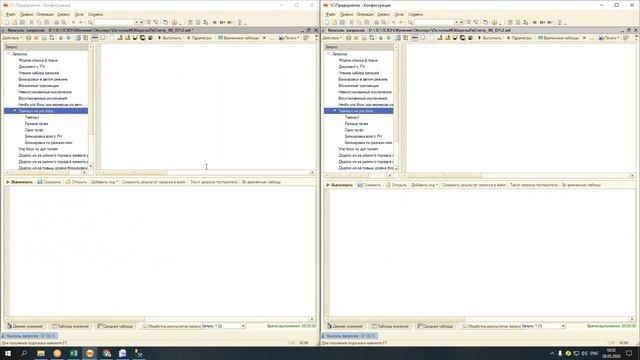Image resolution: width=640 pixels, height=360 pixels.
Task: Click green add icon in right query console toolbar
Action: (349, 38)
